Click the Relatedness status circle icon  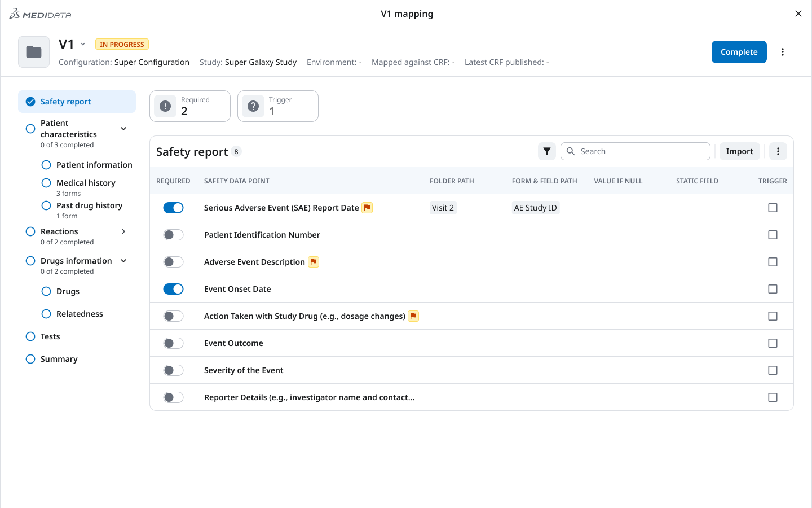pyautogui.click(x=46, y=314)
